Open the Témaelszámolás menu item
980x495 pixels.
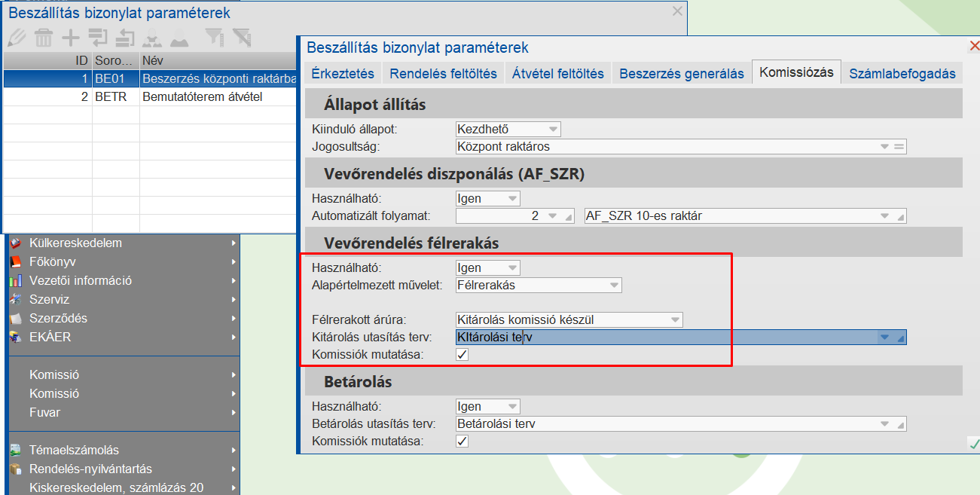coord(124,451)
